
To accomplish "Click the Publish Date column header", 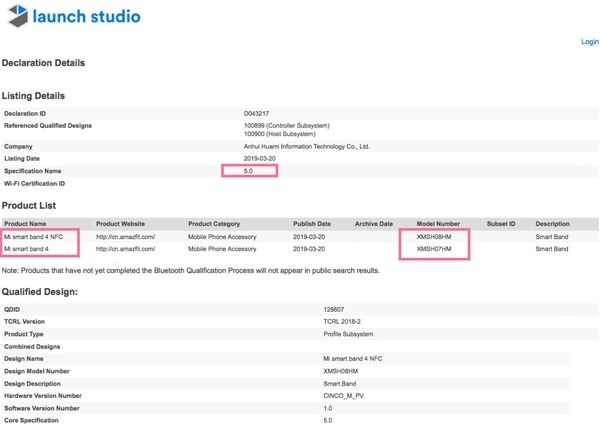I will tap(312, 223).
